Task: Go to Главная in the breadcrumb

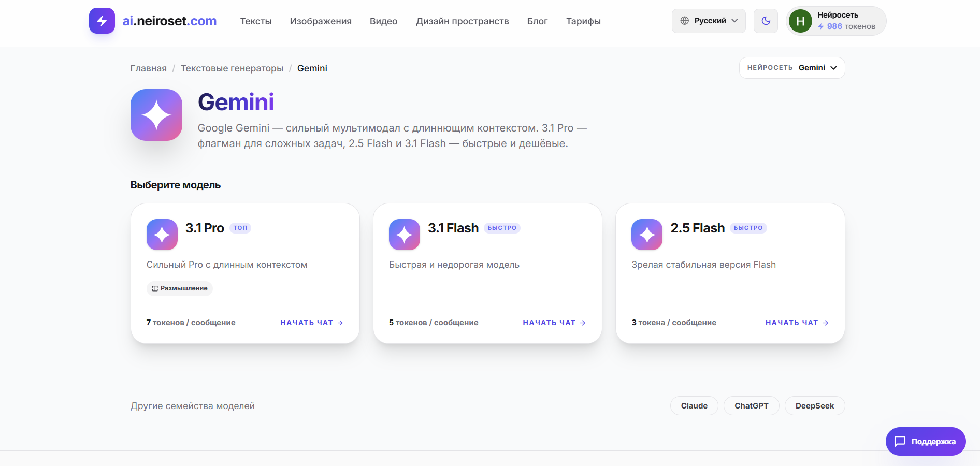Action: tap(149, 68)
